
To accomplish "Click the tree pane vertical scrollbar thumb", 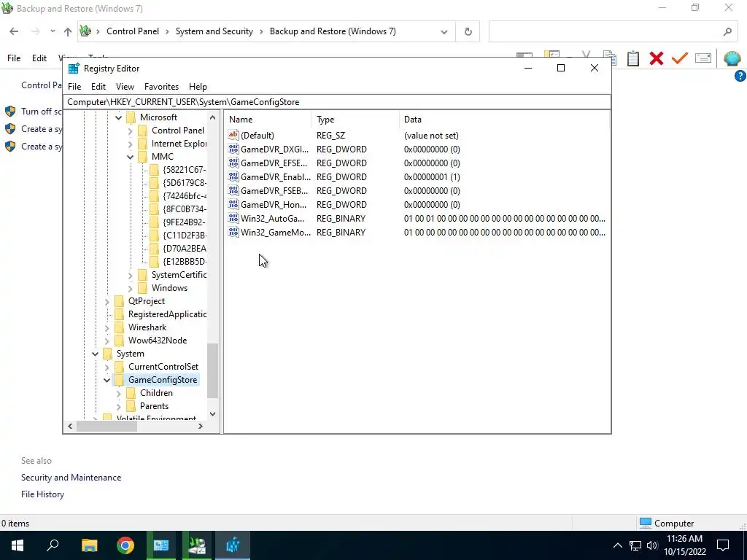I will point(212,370).
